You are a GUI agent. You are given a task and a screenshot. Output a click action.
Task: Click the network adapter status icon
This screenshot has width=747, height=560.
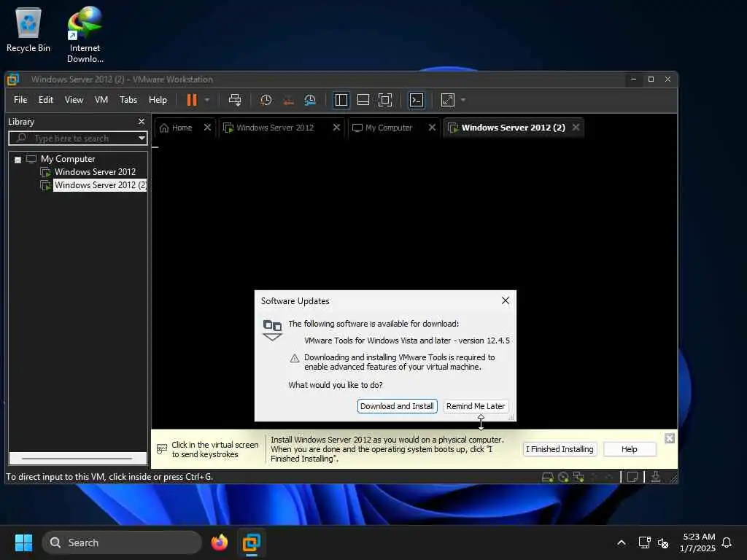[x=578, y=477]
